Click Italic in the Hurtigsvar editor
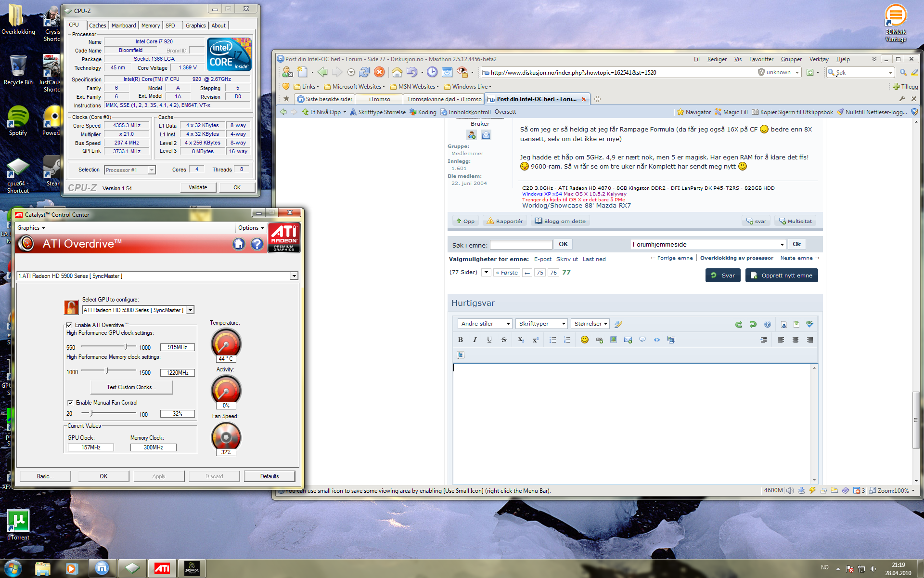The height and width of the screenshot is (578, 924). 475,340
